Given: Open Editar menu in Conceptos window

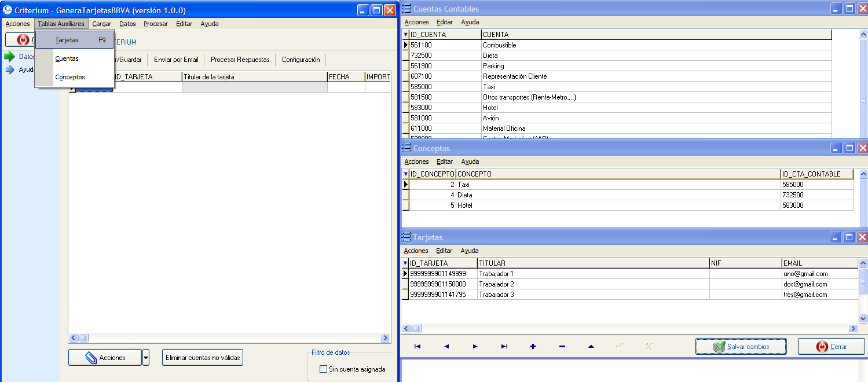Looking at the screenshot, I should tap(445, 161).
